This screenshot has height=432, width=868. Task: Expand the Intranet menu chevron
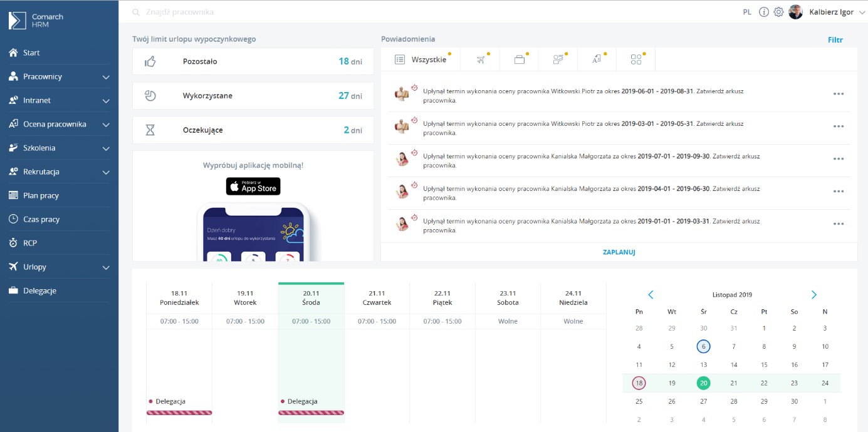pyautogui.click(x=106, y=101)
